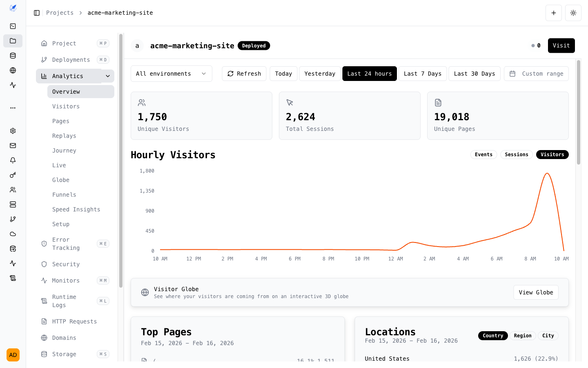Open the site with the Visit button
This screenshot has height=368, width=588.
coord(561,45)
